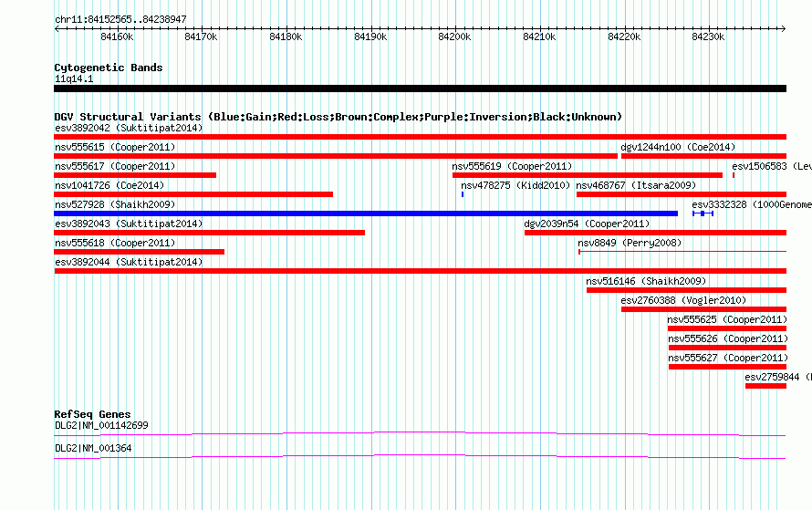812x510 pixels.
Task: Click the nsv555617 (Cooper2011) label
Action: pos(115,166)
